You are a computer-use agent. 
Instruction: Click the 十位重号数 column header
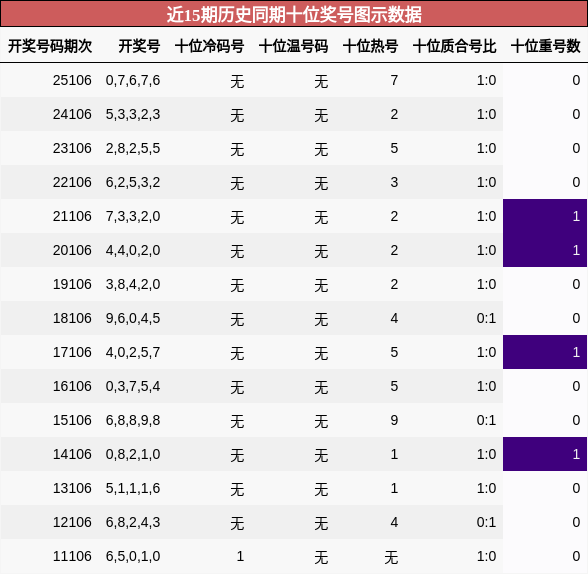pos(546,46)
